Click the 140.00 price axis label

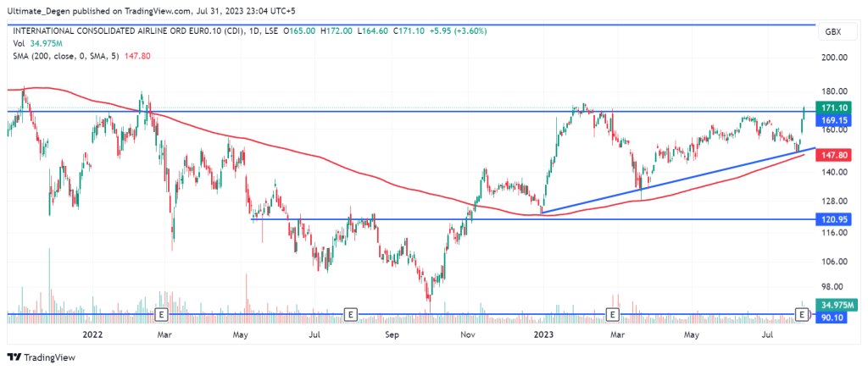click(835, 172)
